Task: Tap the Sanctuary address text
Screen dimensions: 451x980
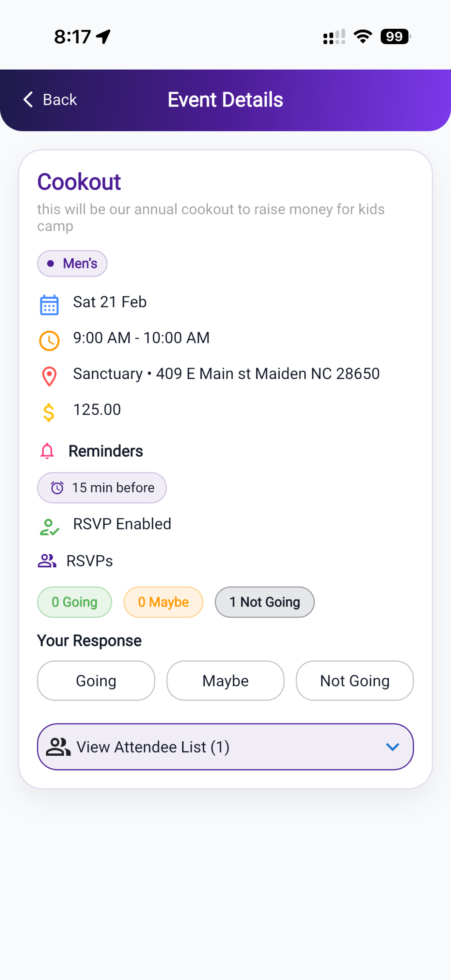Action: [226, 374]
